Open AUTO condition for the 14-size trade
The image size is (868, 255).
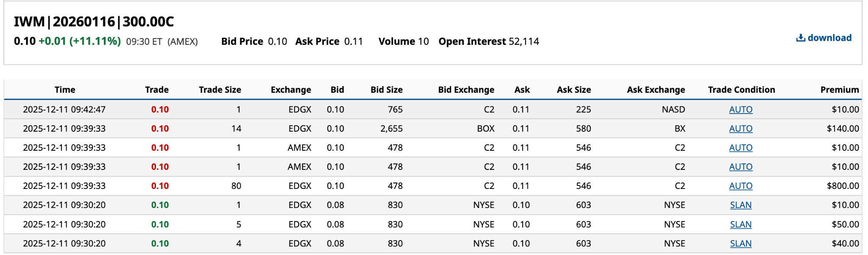[x=740, y=129]
